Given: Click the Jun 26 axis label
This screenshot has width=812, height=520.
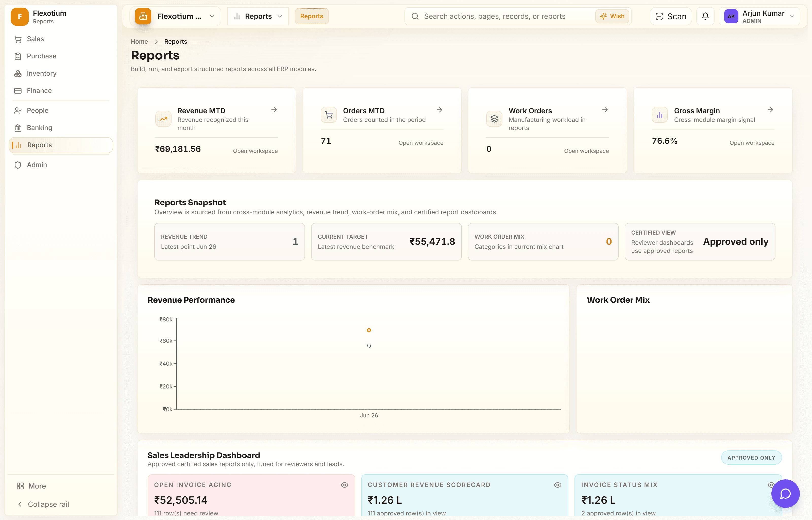Looking at the screenshot, I should (x=369, y=415).
